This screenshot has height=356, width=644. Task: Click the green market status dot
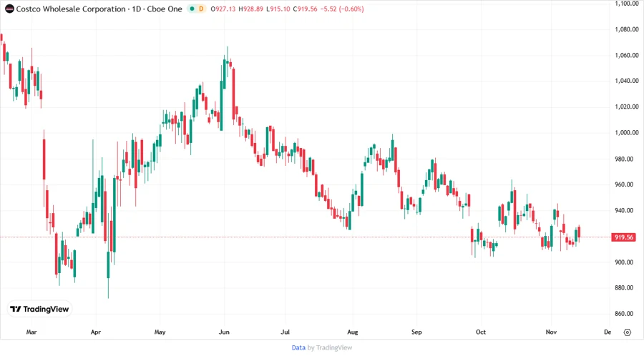coord(192,9)
